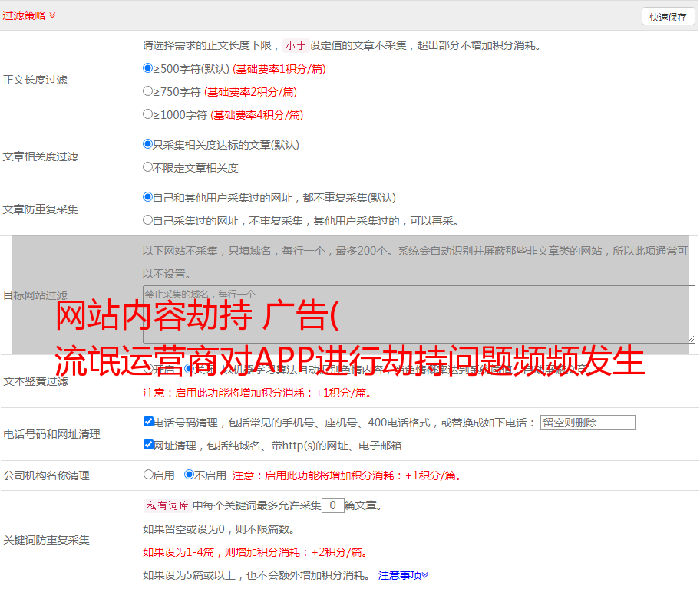
Task: Pick the ≥1000字符 length option
Action: (x=148, y=114)
